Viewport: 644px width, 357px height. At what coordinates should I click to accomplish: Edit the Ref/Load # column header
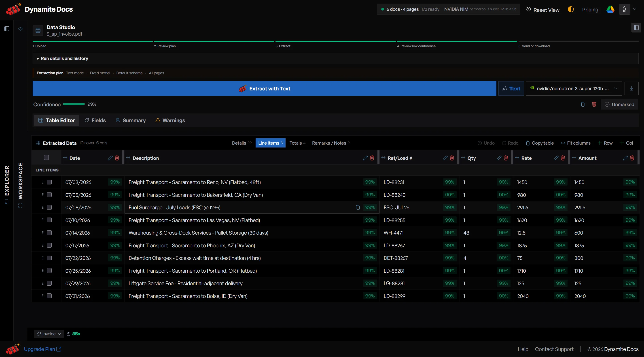pos(445,158)
